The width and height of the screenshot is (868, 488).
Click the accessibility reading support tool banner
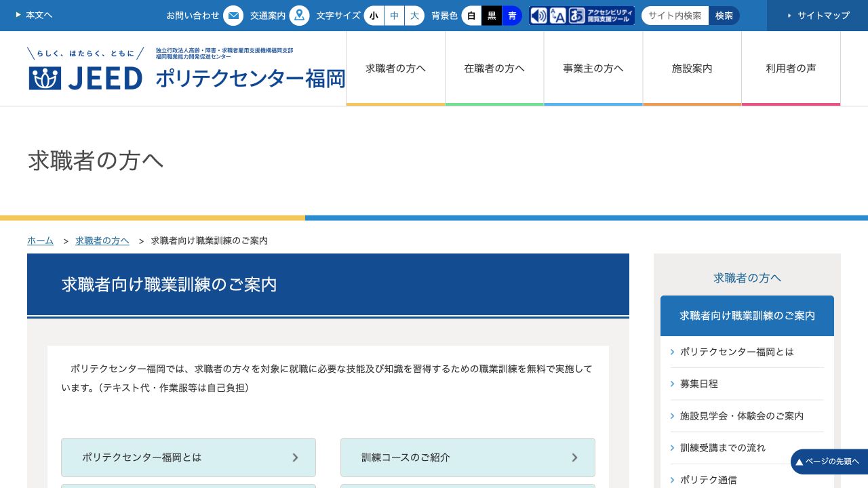[582, 16]
